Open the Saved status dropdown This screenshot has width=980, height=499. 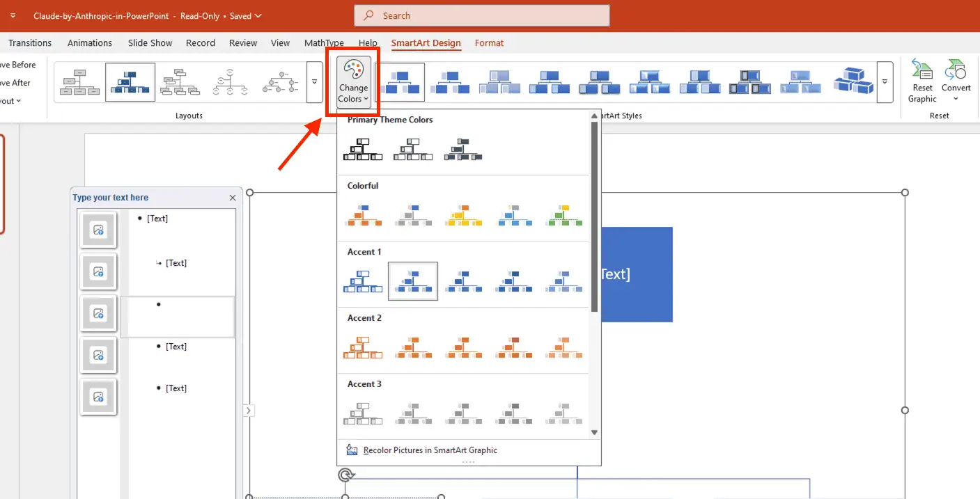(x=244, y=15)
